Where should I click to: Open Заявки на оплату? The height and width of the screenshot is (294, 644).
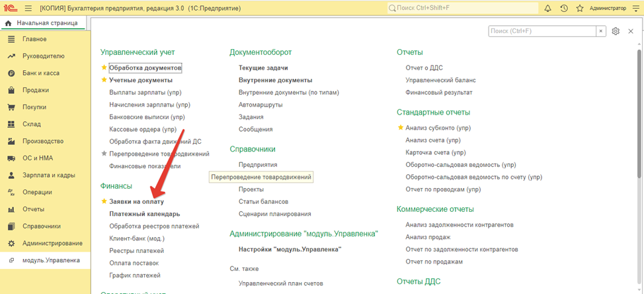(x=136, y=202)
